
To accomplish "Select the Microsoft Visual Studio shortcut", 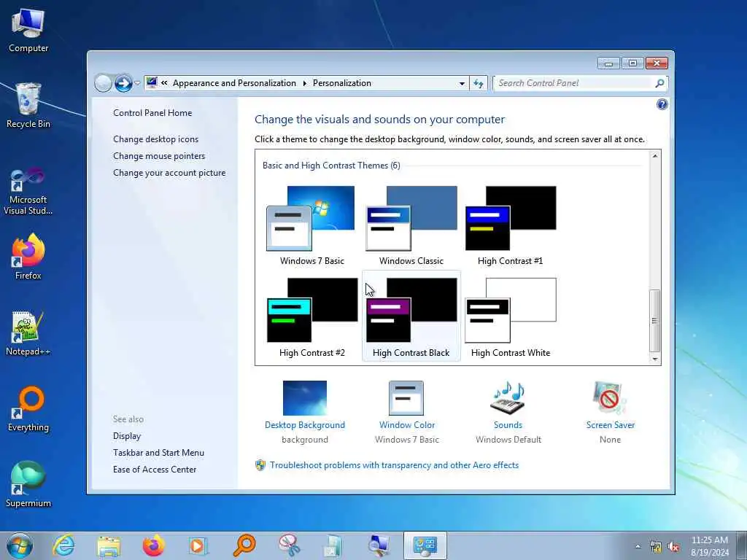I will 28,190.
